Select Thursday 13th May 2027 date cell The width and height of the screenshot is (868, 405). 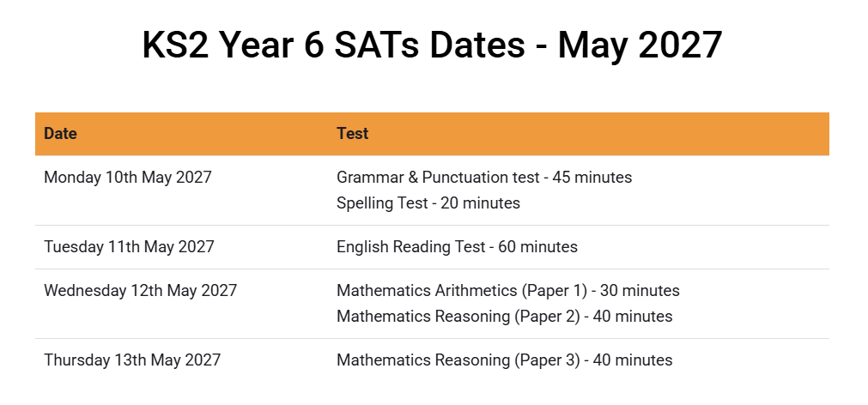tap(132, 360)
